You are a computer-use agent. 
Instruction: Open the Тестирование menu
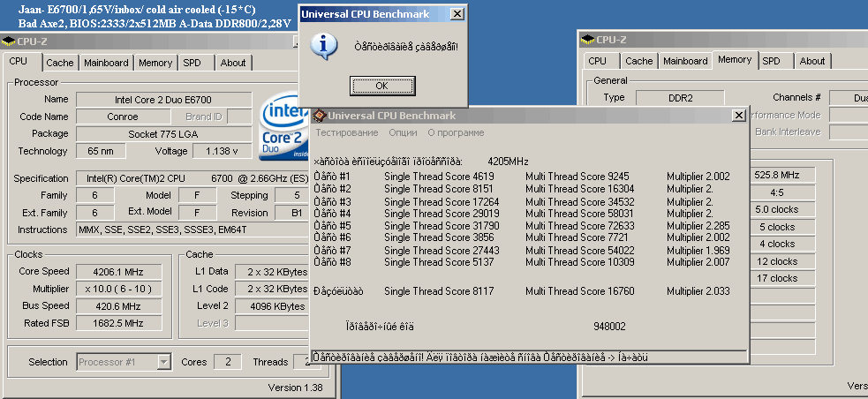pos(346,132)
